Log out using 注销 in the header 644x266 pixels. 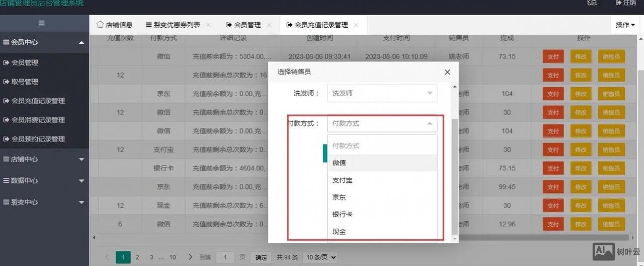click(626, 3)
